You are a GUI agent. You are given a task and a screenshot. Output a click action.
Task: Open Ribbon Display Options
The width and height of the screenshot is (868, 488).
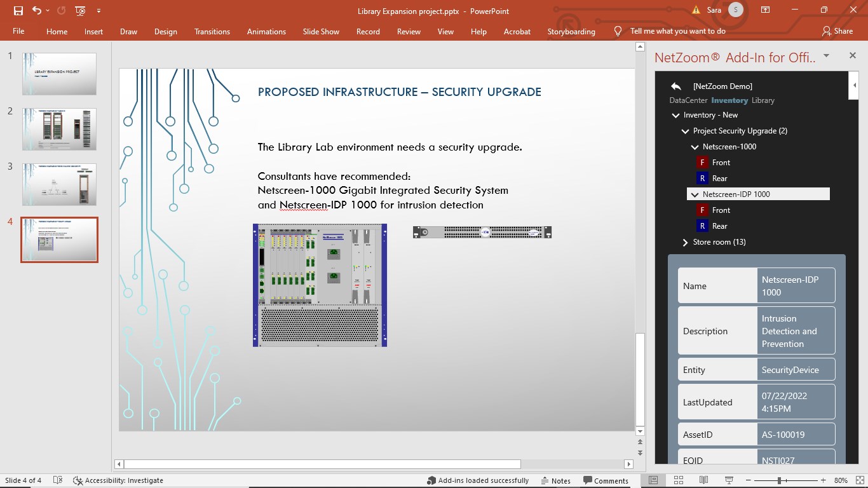coord(766,10)
